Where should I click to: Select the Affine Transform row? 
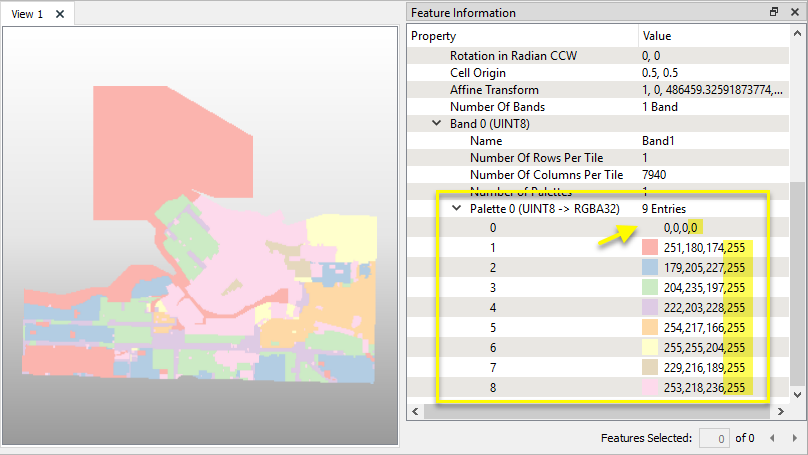598,90
